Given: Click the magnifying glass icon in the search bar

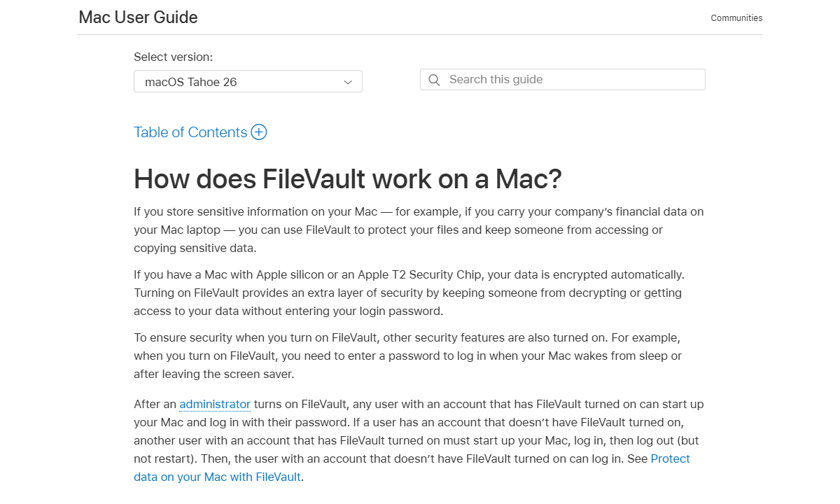Looking at the screenshot, I should [x=434, y=79].
